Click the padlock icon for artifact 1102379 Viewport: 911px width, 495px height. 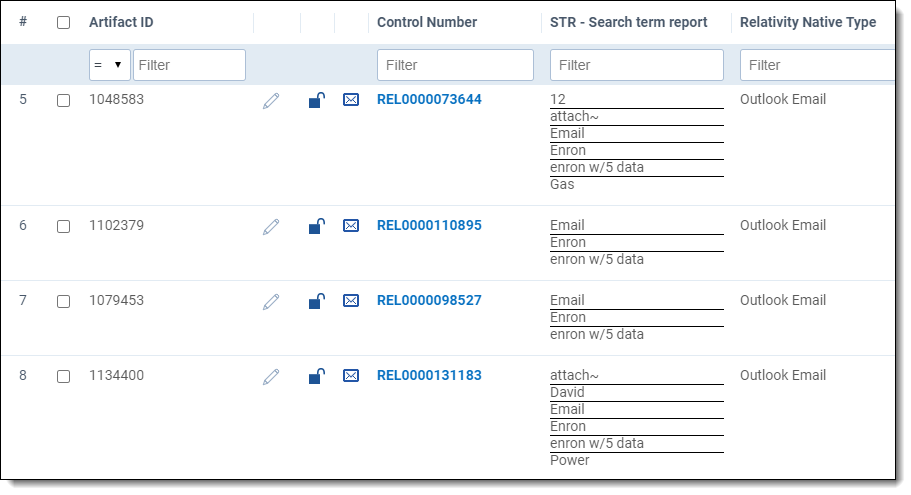[x=316, y=226]
